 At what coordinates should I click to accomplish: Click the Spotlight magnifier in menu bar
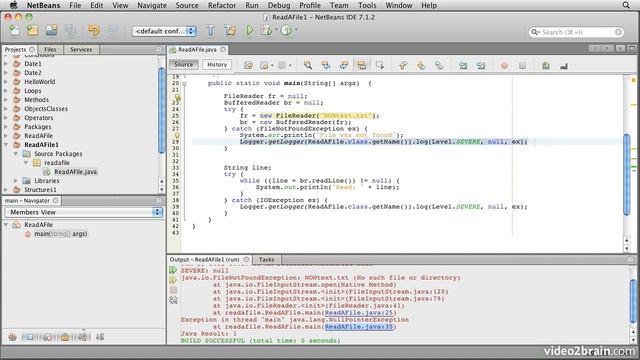pyautogui.click(x=626, y=5)
